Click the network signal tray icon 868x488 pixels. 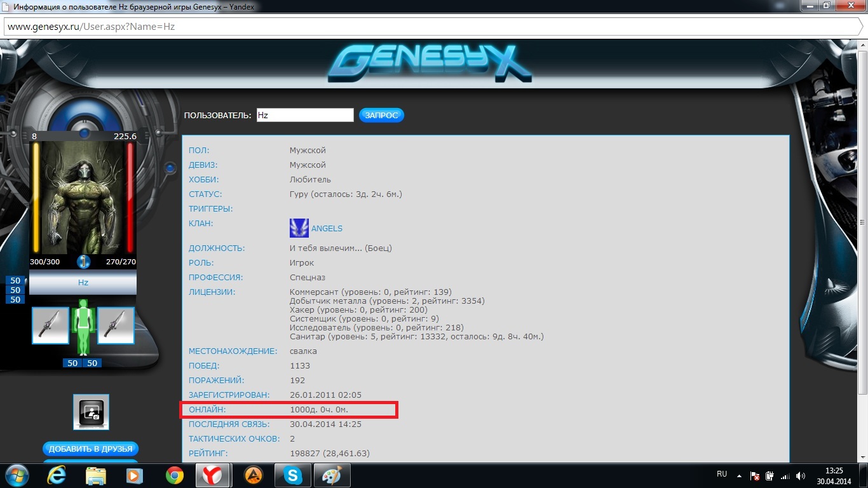[785, 475]
